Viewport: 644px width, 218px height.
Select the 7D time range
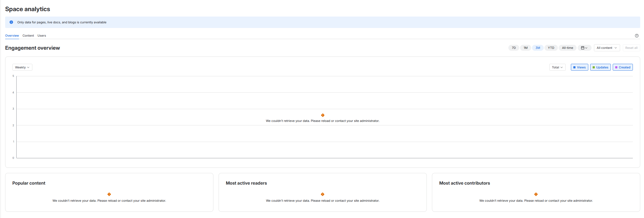click(x=514, y=48)
